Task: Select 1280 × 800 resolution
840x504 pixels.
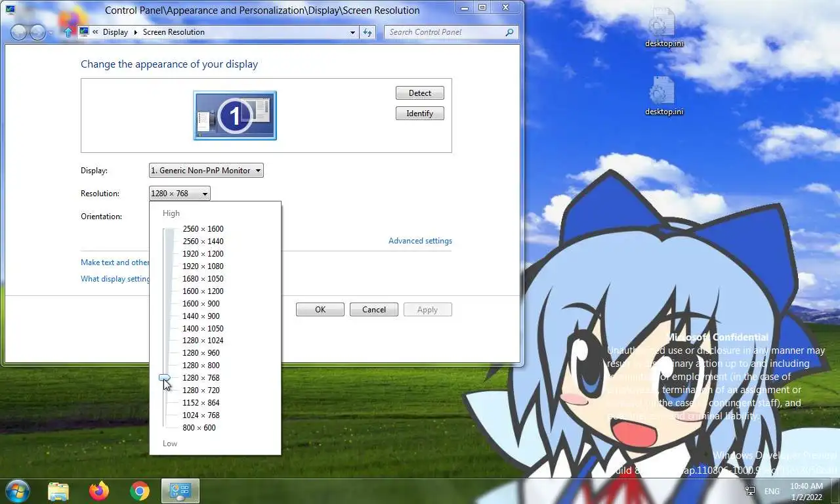Action: point(201,366)
